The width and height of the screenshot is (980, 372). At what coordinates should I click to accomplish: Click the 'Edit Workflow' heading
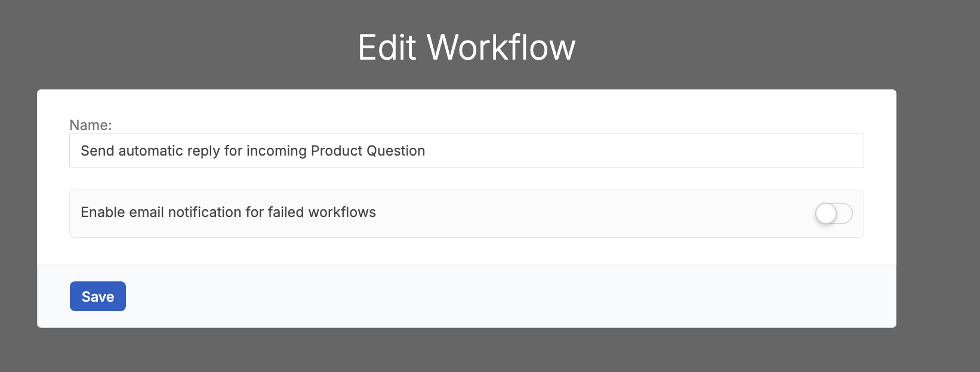pyautogui.click(x=467, y=47)
